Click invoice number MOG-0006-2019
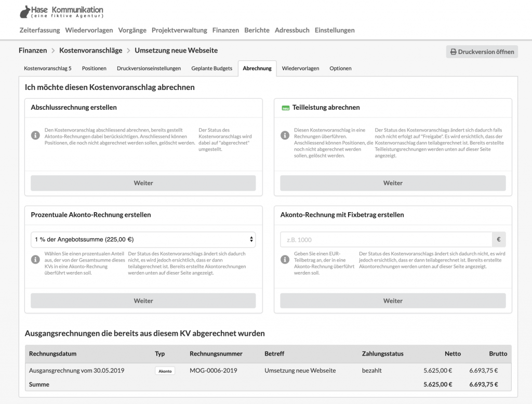 coord(214,370)
